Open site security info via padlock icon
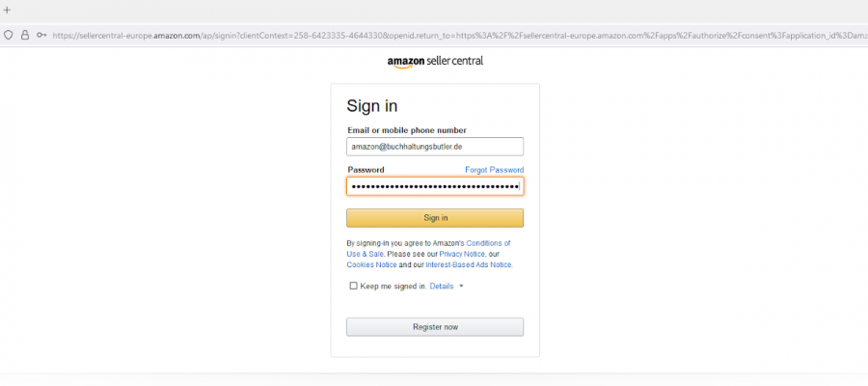The height and width of the screenshot is (386, 868). point(24,35)
